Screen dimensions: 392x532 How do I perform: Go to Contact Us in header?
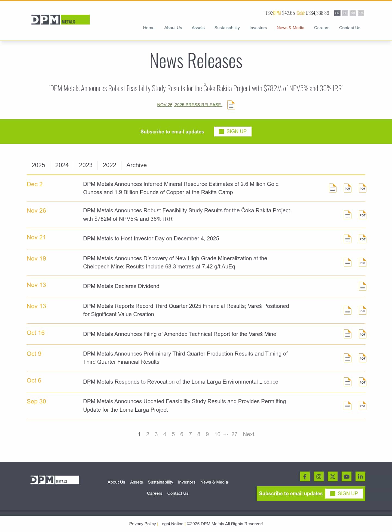click(x=350, y=28)
